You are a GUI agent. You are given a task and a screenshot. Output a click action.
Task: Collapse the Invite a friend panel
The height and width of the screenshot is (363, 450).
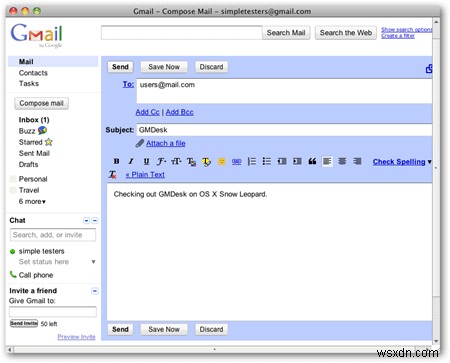point(95,291)
